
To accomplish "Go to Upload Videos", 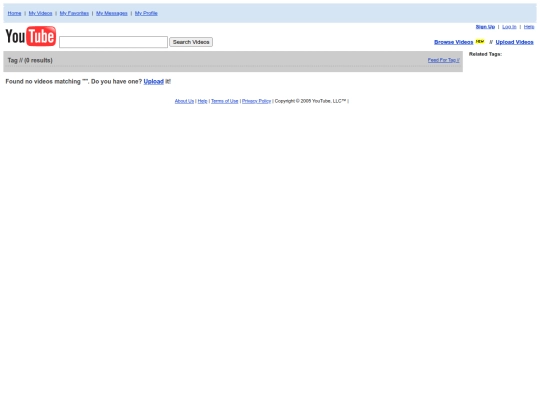I will click(x=515, y=42).
